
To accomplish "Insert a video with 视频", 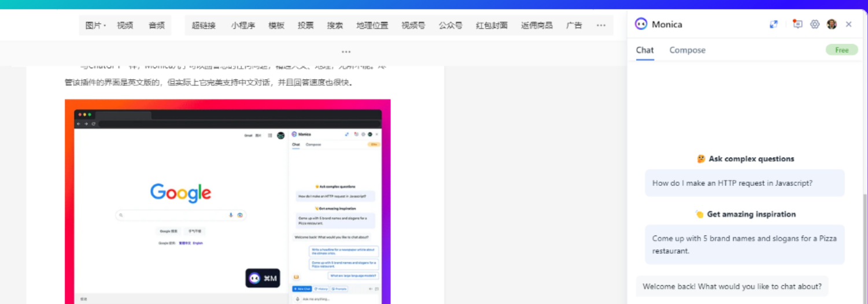I will tap(125, 25).
